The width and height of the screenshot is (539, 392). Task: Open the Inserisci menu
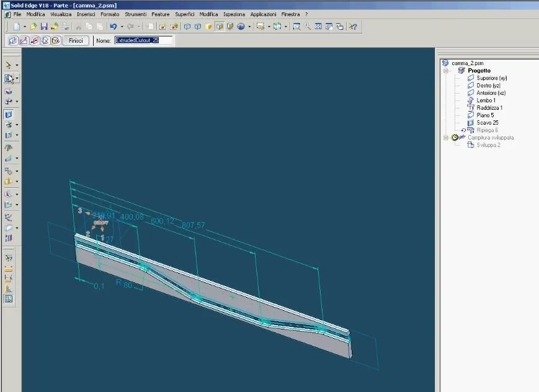pos(86,14)
